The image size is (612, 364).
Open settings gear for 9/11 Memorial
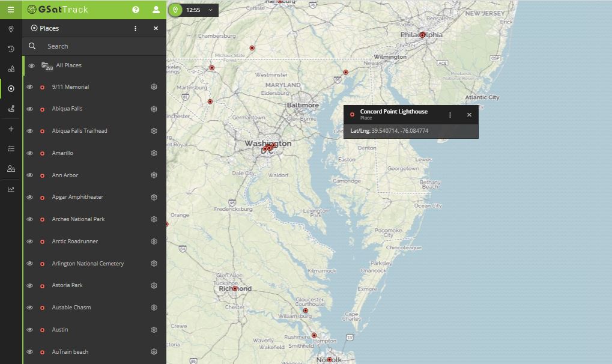coord(154,86)
